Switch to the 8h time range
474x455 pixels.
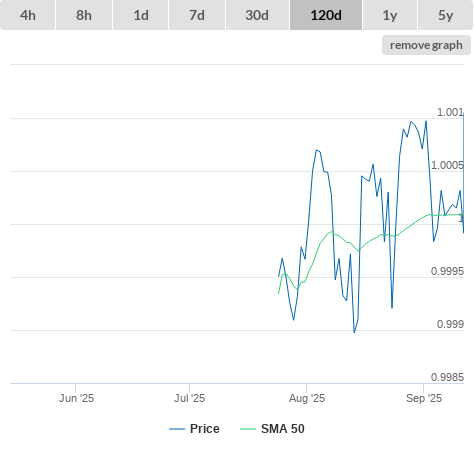[84, 15]
